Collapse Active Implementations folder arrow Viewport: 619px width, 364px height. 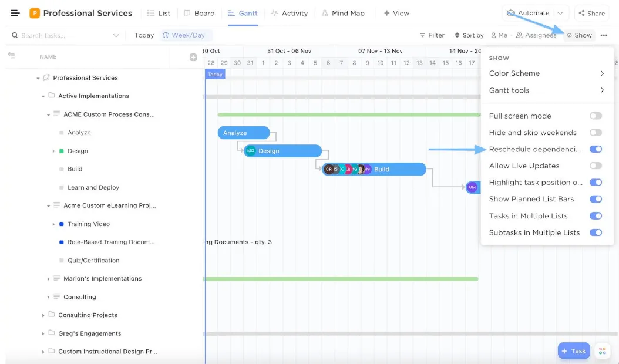pyautogui.click(x=43, y=96)
